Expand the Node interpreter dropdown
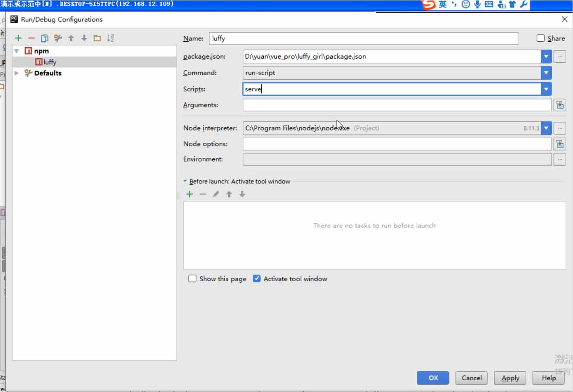The width and height of the screenshot is (573, 392). point(546,128)
